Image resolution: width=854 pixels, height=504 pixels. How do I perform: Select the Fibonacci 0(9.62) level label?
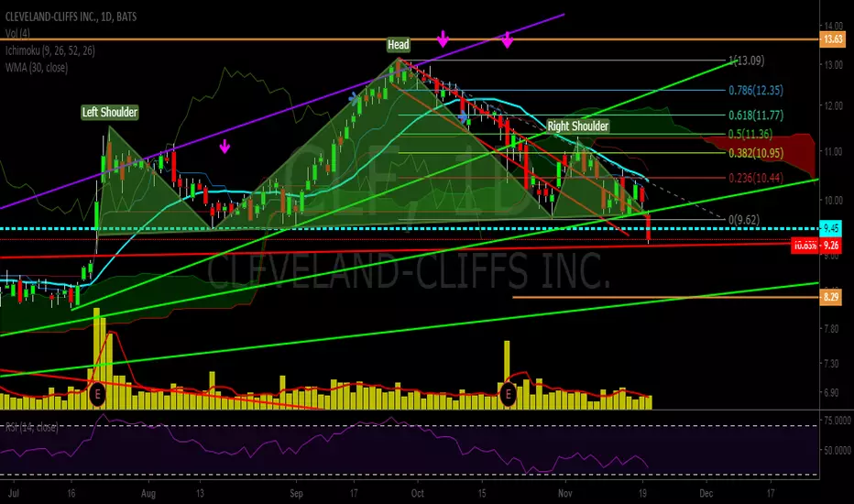click(x=744, y=220)
